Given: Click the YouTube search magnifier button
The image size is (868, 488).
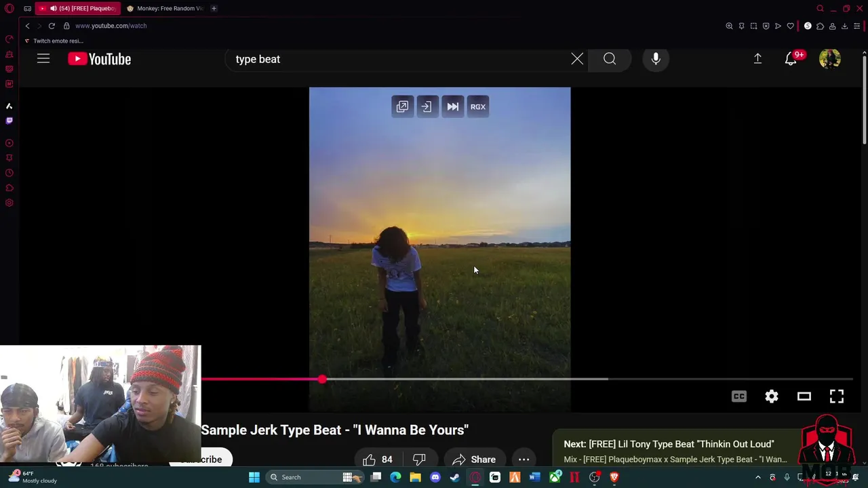Looking at the screenshot, I should [610, 59].
